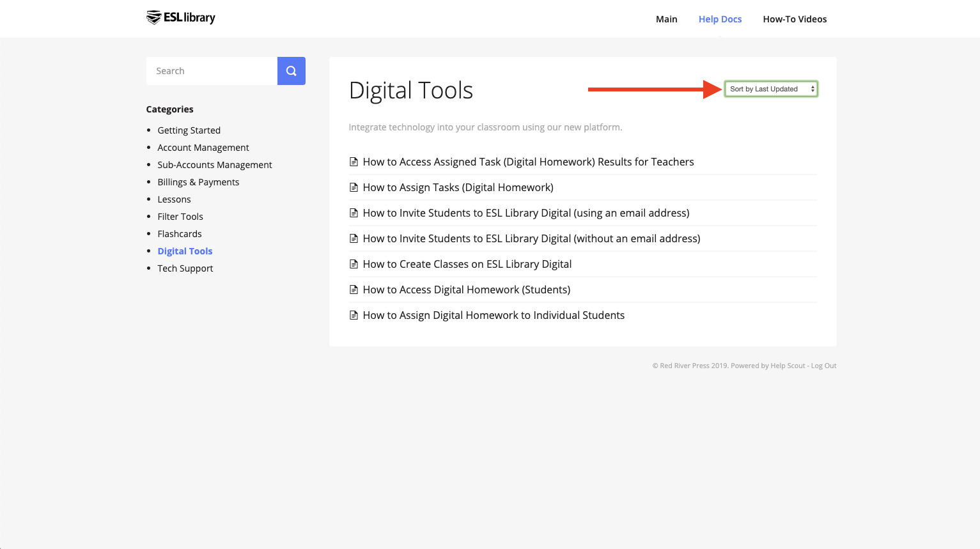Screen dimensions: 980x549
Task: Focus the Search input field
Action: click(x=212, y=71)
